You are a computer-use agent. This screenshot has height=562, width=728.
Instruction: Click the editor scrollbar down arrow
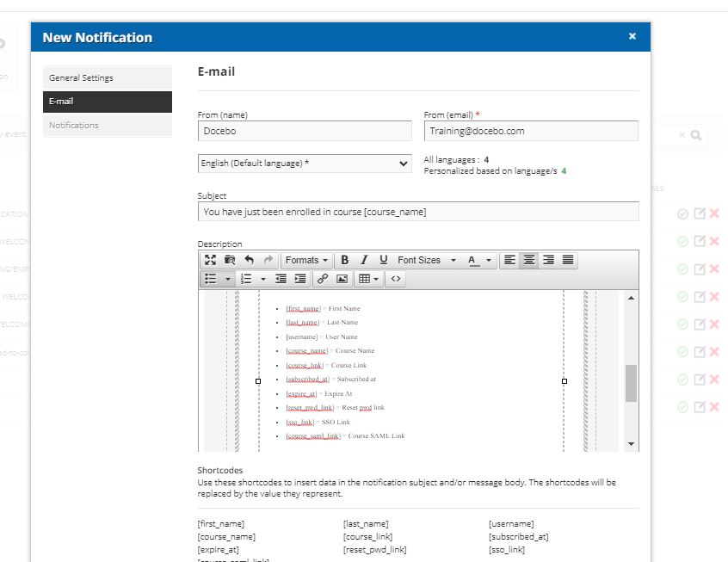[631, 444]
